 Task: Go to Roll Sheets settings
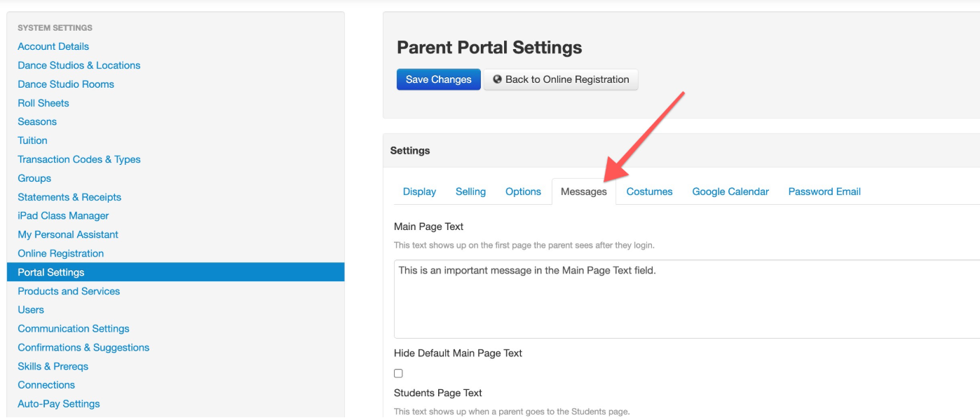pyautogui.click(x=43, y=103)
